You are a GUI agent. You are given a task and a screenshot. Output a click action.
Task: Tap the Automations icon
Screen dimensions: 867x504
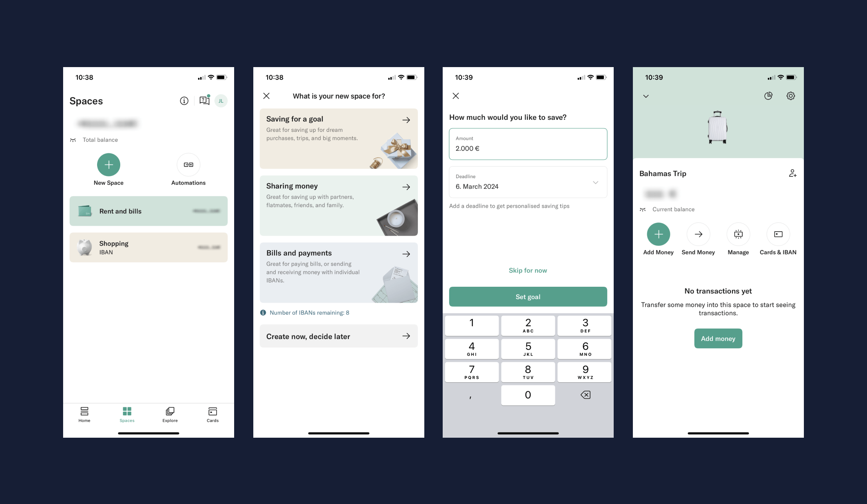[x=188, y=165]
